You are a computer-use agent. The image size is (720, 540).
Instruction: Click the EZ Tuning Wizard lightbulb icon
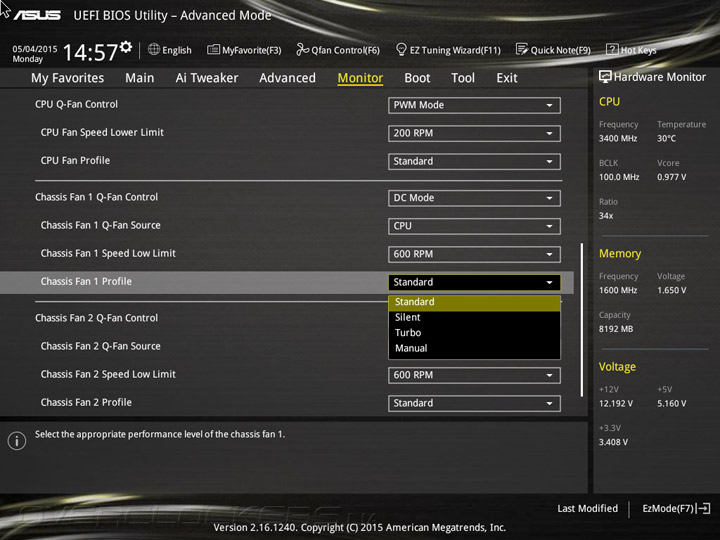(401, 49)
